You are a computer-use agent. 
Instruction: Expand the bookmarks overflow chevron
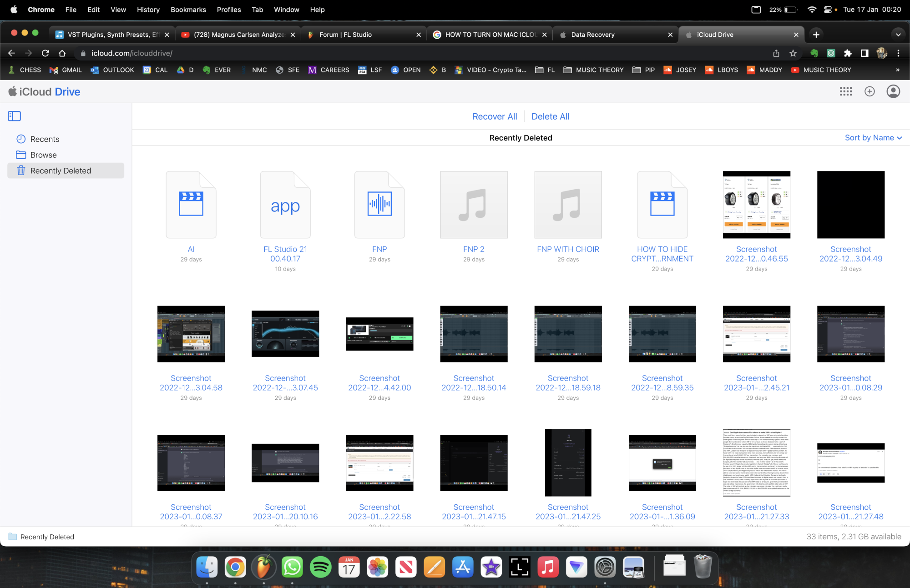pos(897,70)
